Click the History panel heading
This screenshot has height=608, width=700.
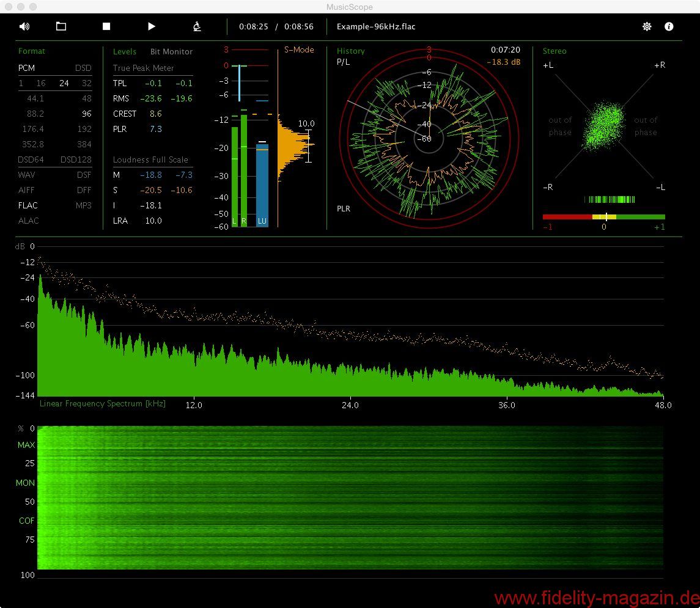click(x=350, y=51)
